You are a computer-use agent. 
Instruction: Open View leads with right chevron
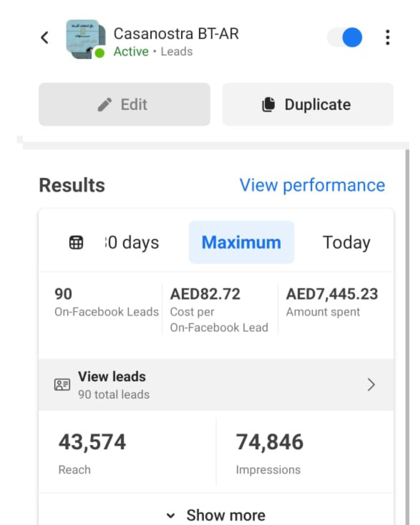tap(371, 385)
